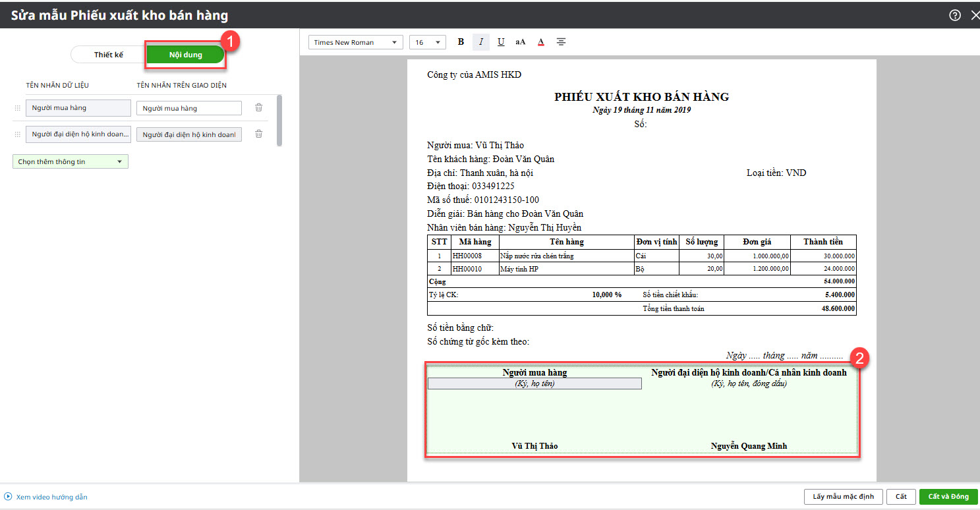Screen dimensions: 980x510
Task: Switch to the 'Nội dung' tab
Action: [185, 55]
